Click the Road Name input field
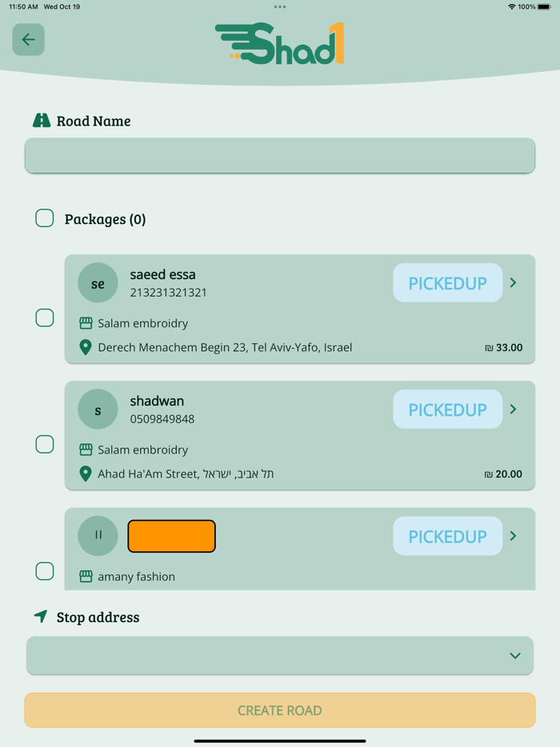The image size is (560, 747). [x=278, y=155]
